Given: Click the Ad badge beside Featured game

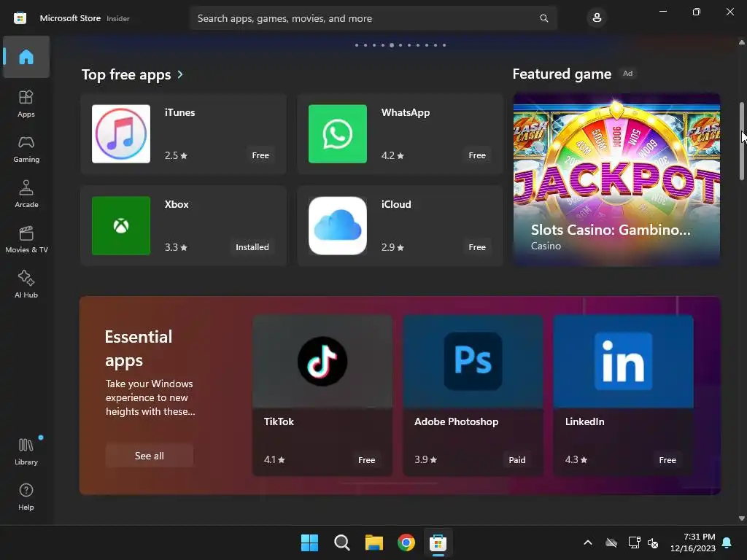Looking at the screenshot, I should click(628, 74).
